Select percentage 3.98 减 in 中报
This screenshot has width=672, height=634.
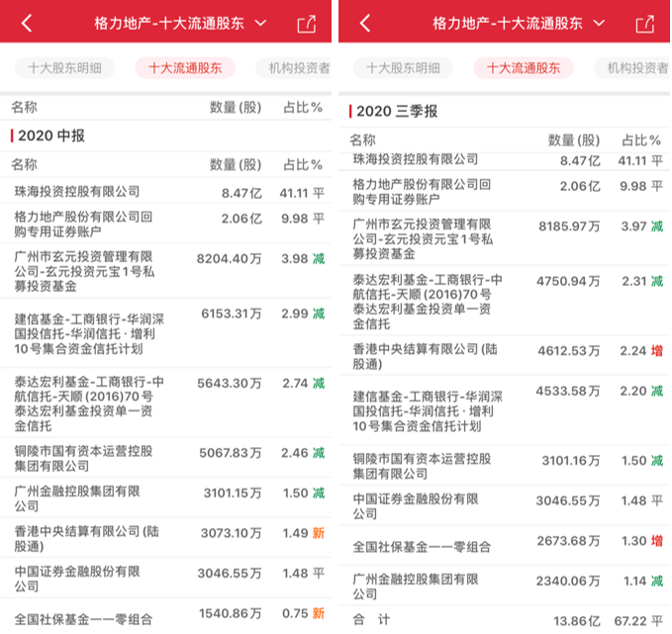[303, 259]
